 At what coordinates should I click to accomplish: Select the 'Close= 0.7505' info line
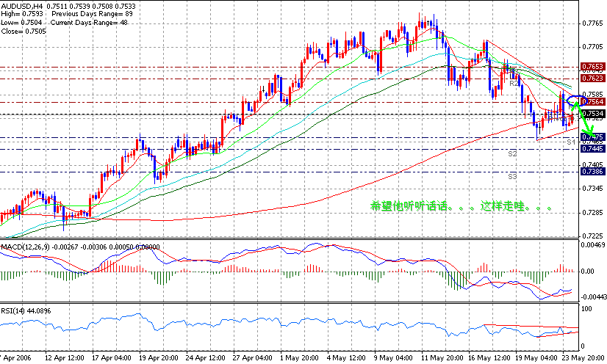24,32
